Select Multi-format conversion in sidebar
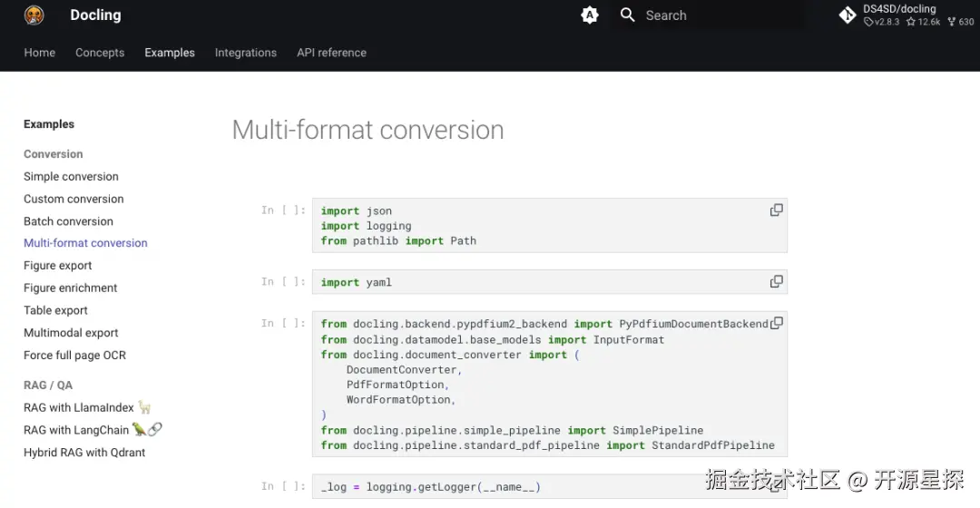980x508 pixels. [x=85, y=243]
